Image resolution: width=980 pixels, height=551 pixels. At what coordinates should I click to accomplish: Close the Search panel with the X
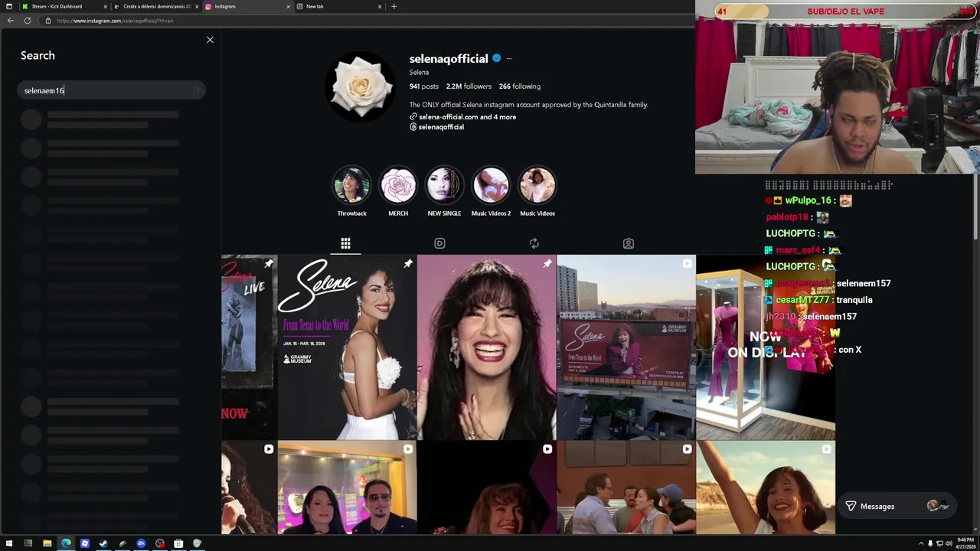(x=210, y=40)
